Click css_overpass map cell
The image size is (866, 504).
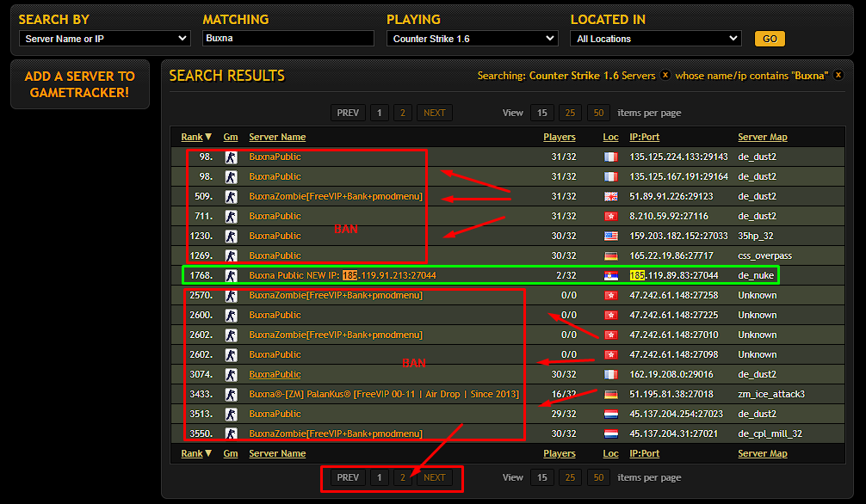tap(765, 255)
